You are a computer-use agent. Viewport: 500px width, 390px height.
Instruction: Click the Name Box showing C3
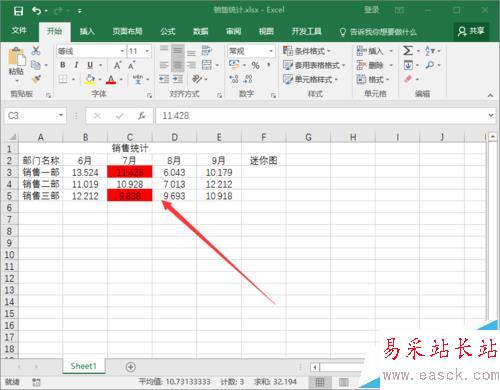[x=35, y=116]
